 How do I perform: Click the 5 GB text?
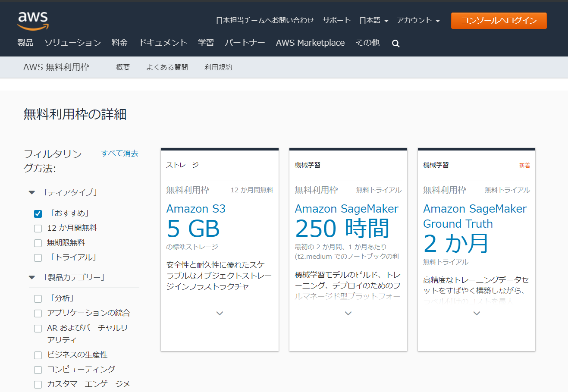[193, 229]
